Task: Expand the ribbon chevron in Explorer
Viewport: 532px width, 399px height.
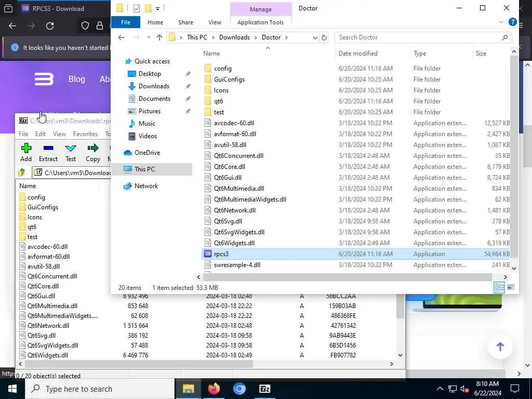Action: (501, 22)
